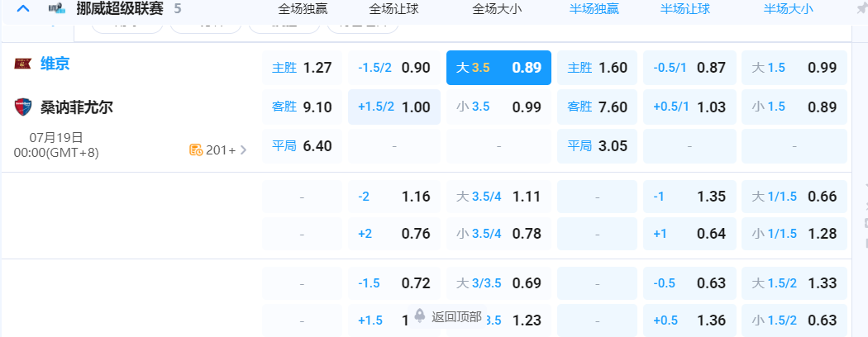Click the orange markets icon beside 201+
Image resolution: width=868 pixels, height=337 pixels.
tap(196, 150)
